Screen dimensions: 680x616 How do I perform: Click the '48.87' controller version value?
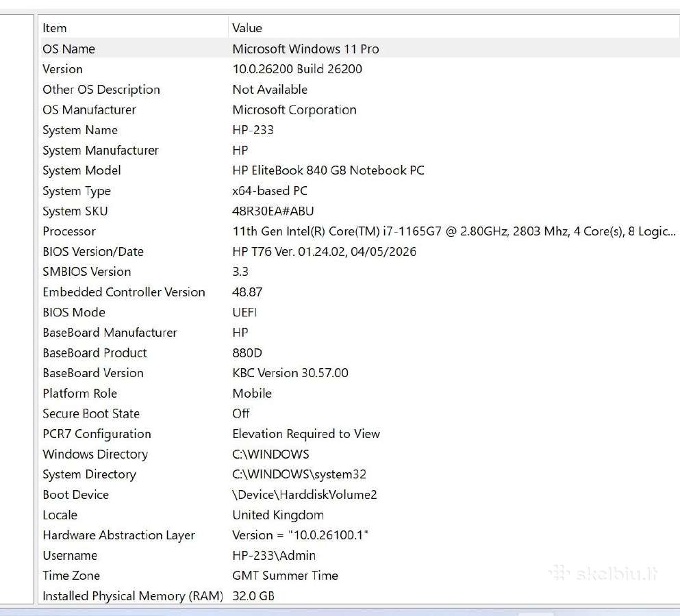coord(247,292)
